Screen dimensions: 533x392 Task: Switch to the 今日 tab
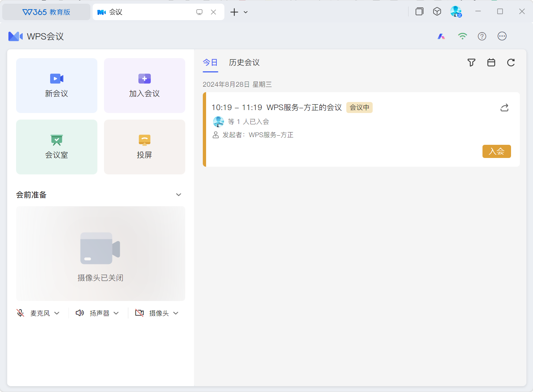coord(210,63)
